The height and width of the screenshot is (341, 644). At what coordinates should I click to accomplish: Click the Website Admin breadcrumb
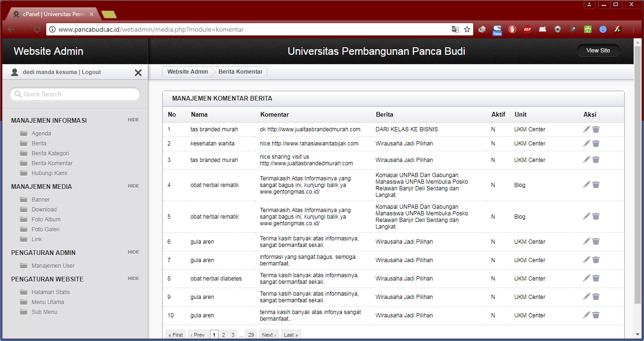[187, 72]
